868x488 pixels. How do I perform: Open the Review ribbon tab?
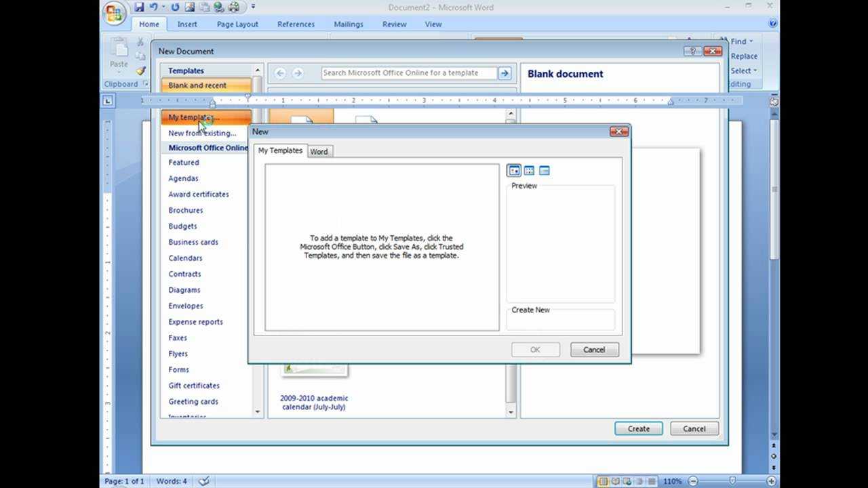click(x=394, y=24)
